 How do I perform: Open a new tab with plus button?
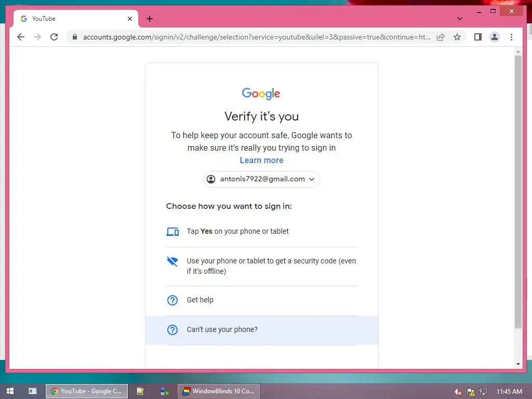click(150, 19)
